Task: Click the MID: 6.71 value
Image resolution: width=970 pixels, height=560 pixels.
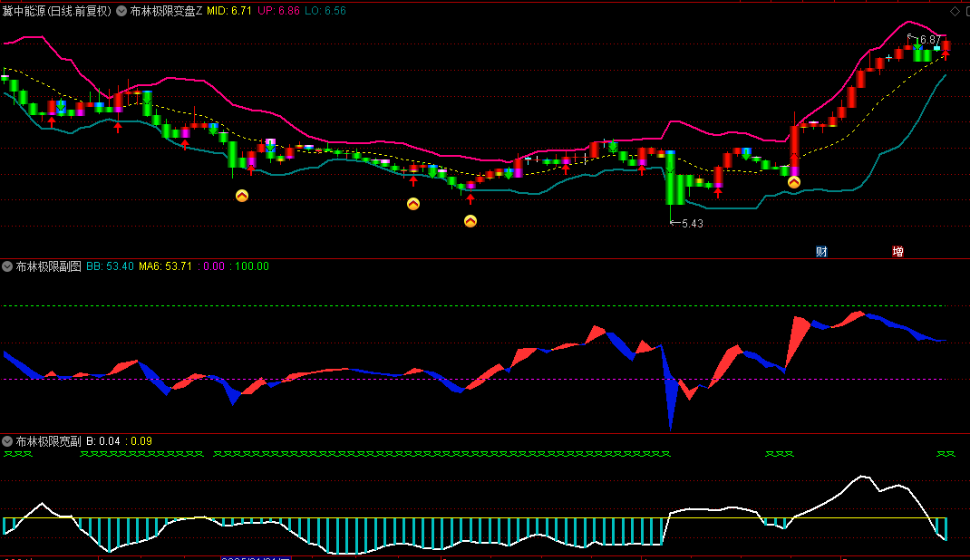Action: [x=228, y=11]
